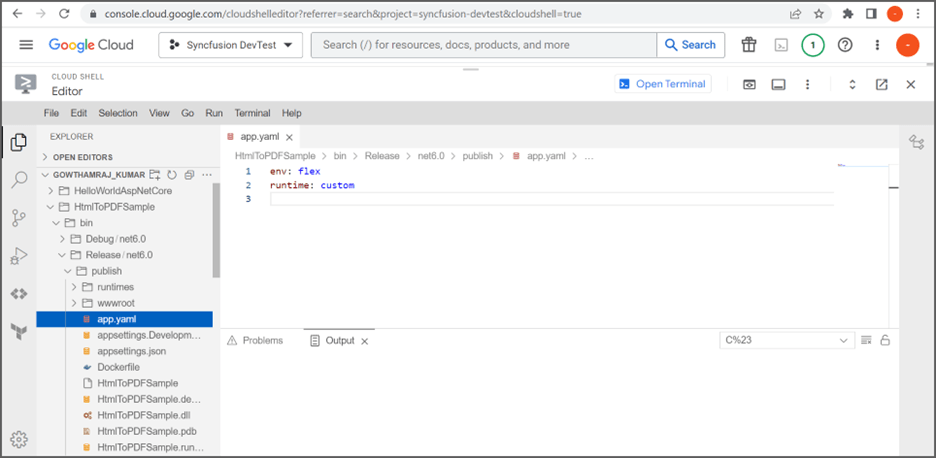Image resolution: width=936 pixels, height=458 pixels.
Task: Click the Search button in header
Action: point(691,45)
